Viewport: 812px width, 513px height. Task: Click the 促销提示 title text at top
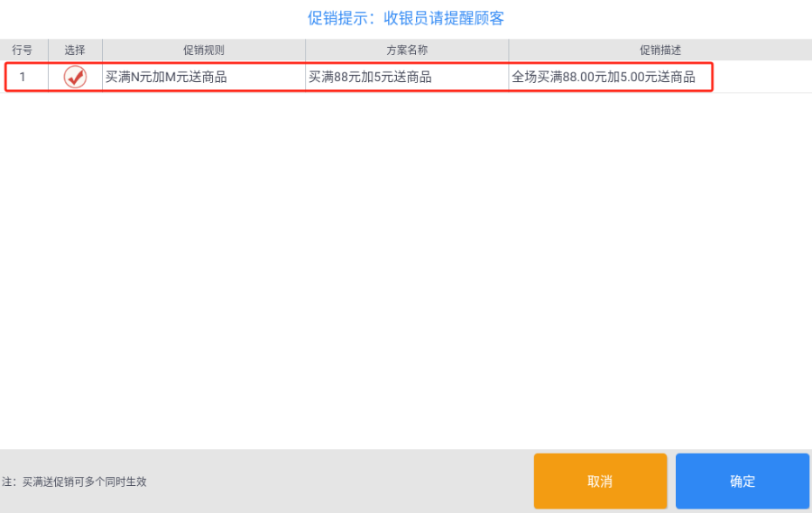pos(337,18)
